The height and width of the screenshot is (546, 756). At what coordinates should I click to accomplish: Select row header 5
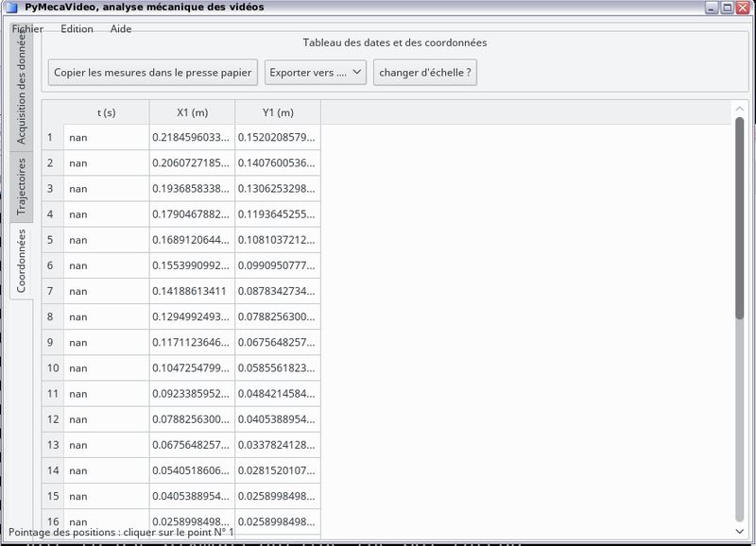click(x=53, y=240)
